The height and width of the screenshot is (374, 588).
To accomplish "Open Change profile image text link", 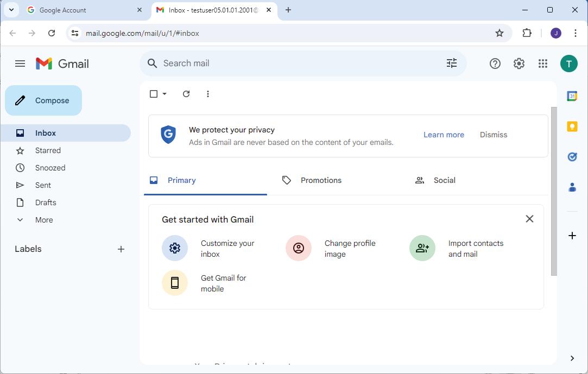I will pos(350,249).
